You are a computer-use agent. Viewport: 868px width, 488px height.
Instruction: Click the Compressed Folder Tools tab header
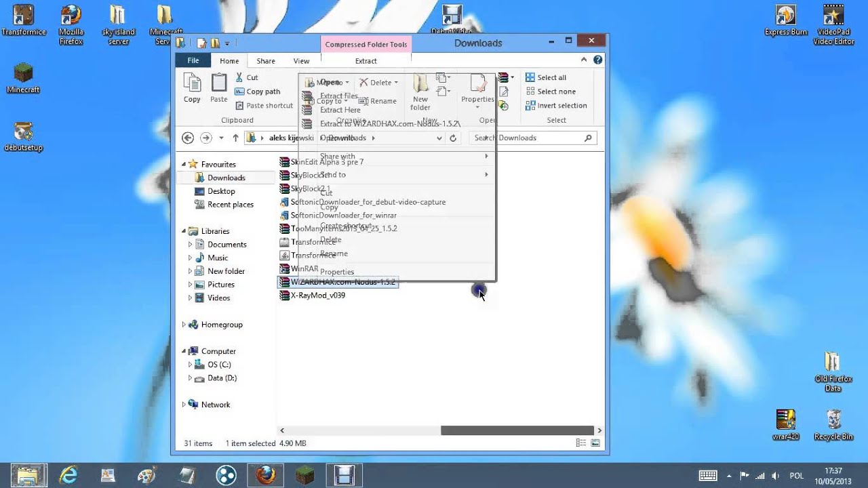366,45
